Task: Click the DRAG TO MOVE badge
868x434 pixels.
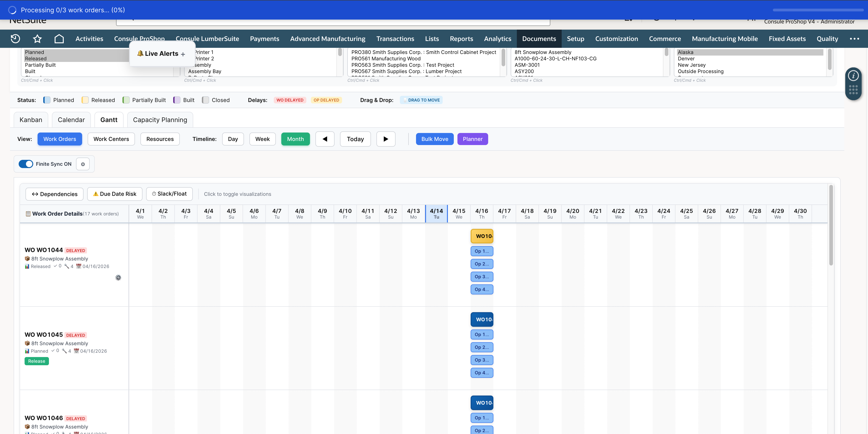Action: [x=421, y=100]
